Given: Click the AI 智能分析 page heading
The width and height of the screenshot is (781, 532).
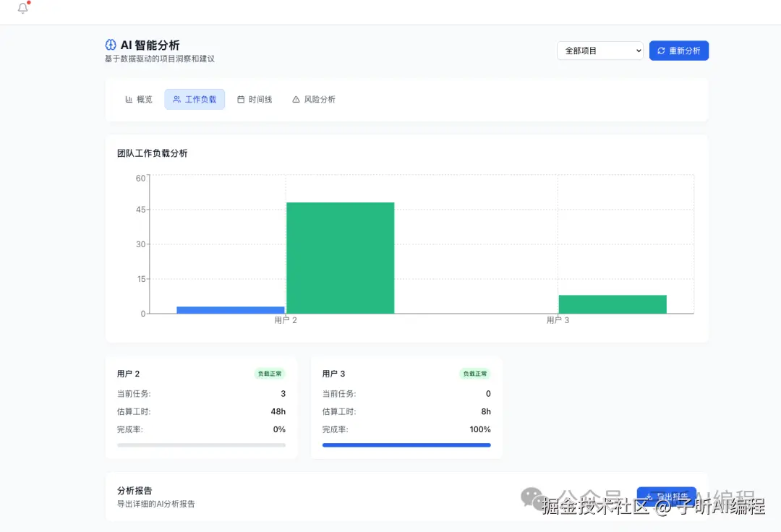Looking at the screenshot, I should pos(150,46).
